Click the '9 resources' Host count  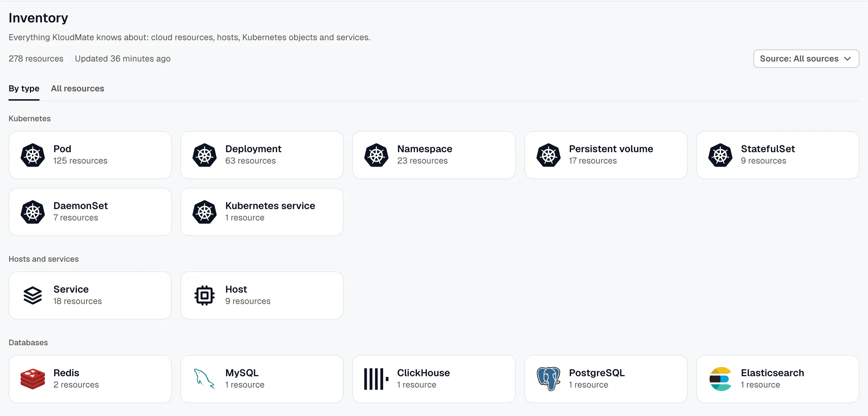coord(248,301)
